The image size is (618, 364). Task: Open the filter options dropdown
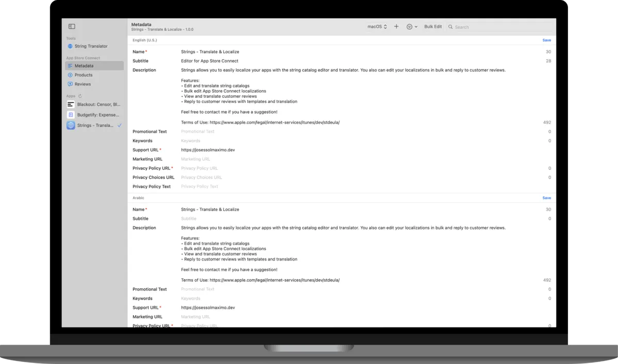point(411,27)
